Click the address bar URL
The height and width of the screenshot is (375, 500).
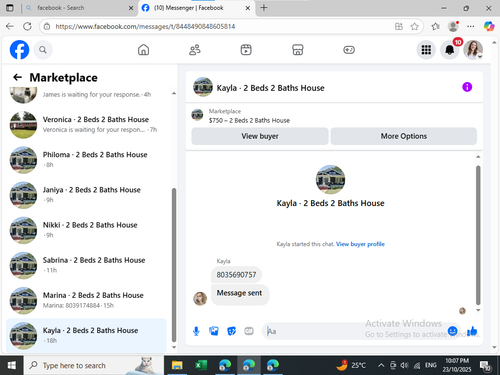[145, 26]
